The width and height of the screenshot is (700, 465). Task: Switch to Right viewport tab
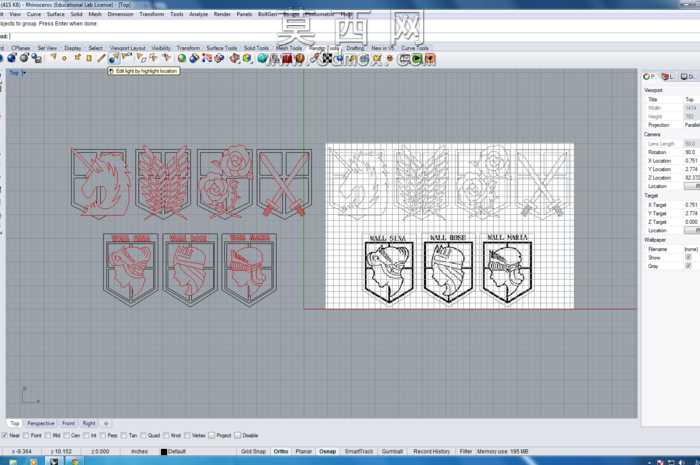point(89,423)
